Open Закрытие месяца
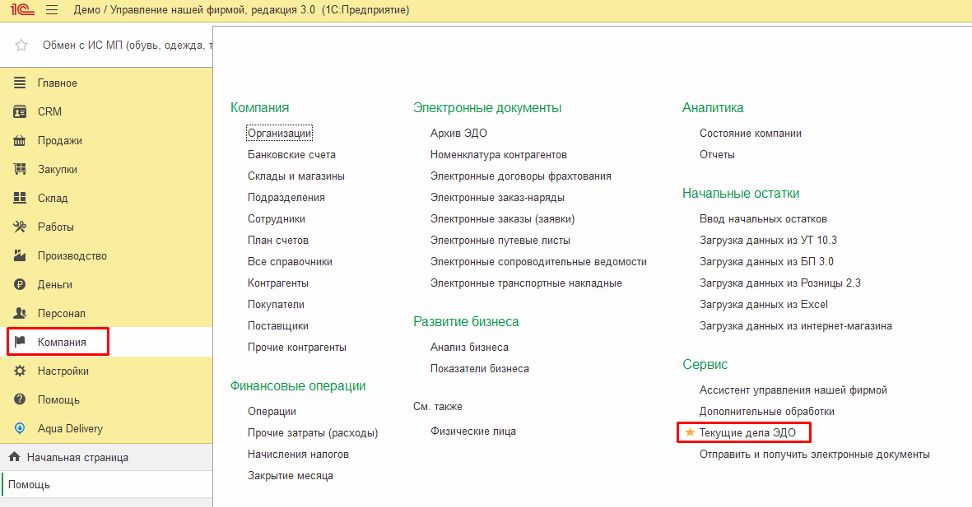Viewport: 972px width, 507px height. [290, 475]
